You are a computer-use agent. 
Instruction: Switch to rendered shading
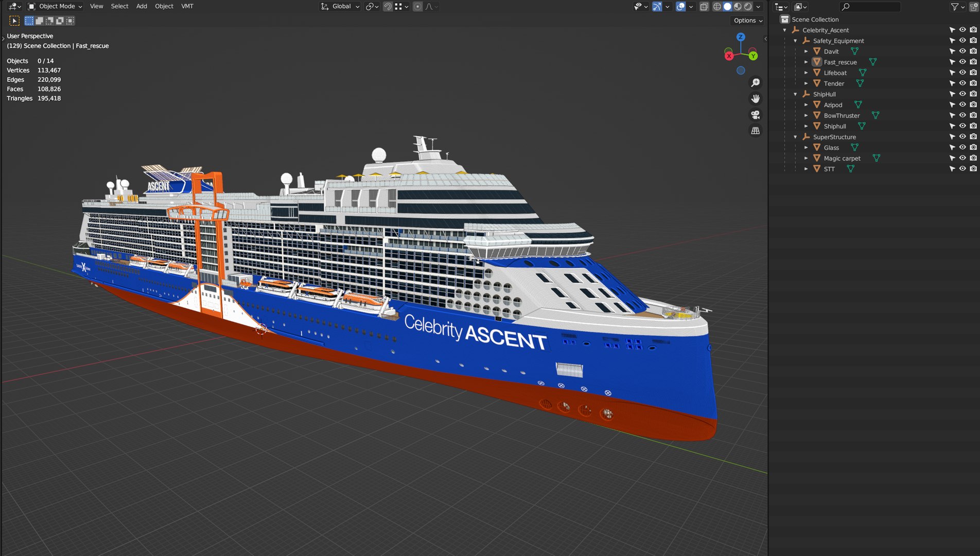748,6
